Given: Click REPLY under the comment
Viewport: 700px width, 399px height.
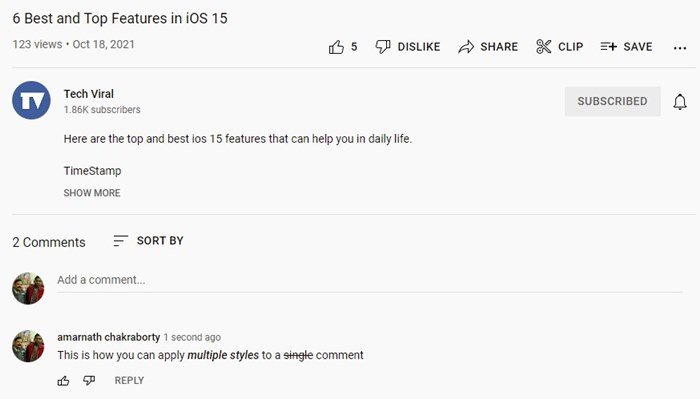Looking at the screenshot, I should [129, 381].
